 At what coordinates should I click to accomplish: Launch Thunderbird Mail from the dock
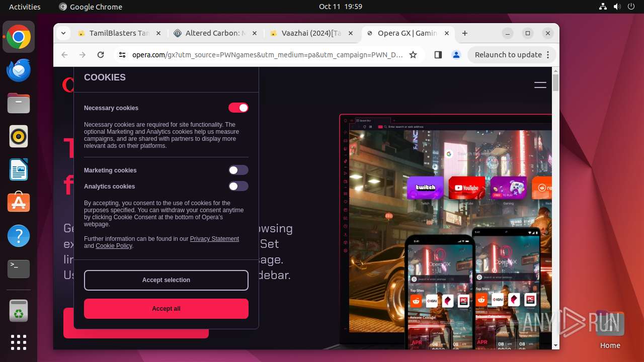click(x=19, y=70)
